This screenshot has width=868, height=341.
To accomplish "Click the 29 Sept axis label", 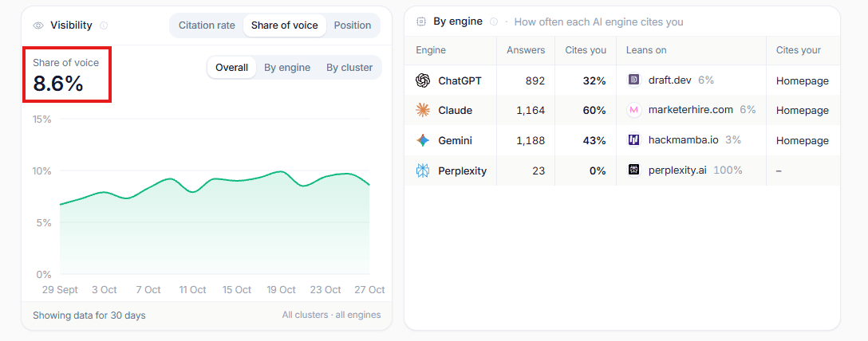I will pos(60,289).
